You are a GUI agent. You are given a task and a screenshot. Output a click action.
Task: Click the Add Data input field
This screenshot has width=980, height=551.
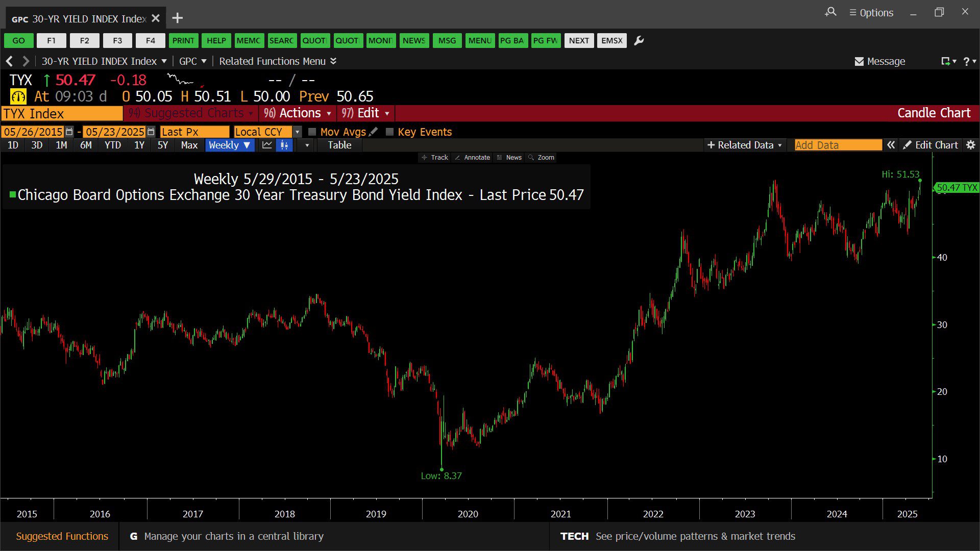[x=838, y=145]
